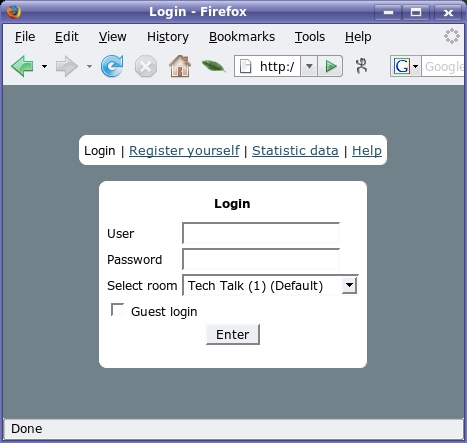Viewport: 467px width, 443px height.
Task: Click the green Back arrow icon
Action: pyautogui.click(x=22, y=66)
